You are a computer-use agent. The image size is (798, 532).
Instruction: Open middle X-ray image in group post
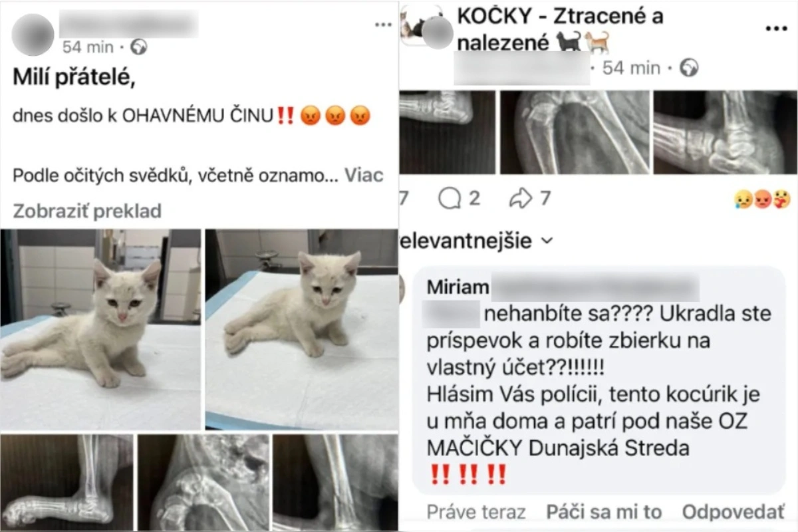[x=575, y=132]
